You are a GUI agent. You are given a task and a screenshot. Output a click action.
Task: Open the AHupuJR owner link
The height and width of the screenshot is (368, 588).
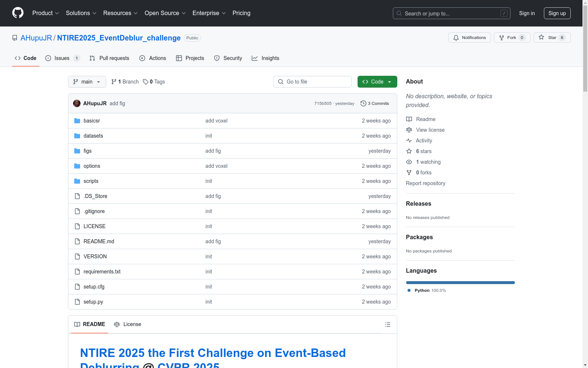(x=36, y=38)
